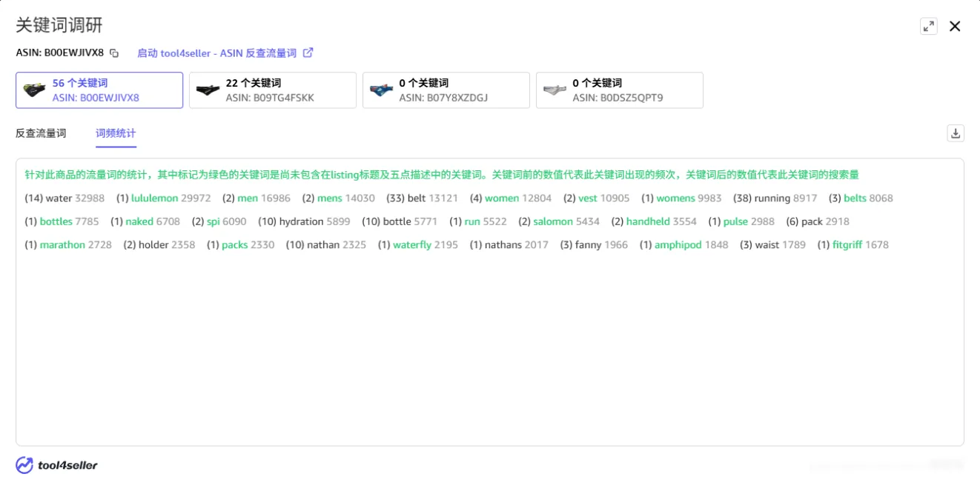This screenshot has height=491, width=980.
Task: Click the keyword 'fanny' 1966
Action: [x=587, y=244]
